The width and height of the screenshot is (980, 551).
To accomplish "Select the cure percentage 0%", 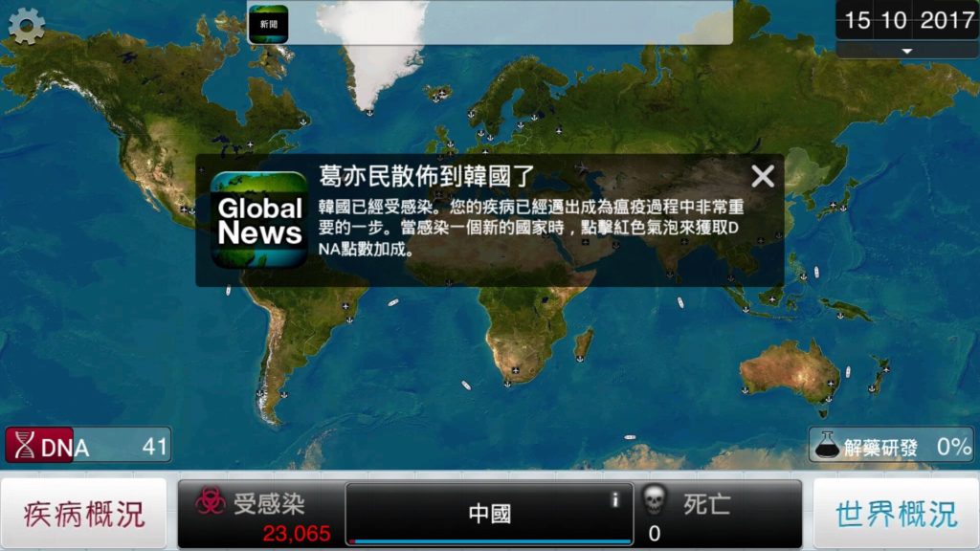I will pyautogui.click(x=954, y=446).
